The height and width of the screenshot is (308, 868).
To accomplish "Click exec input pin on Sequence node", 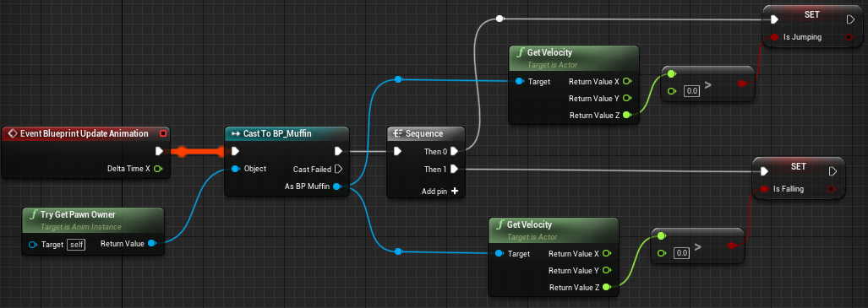I will pyautogui.click(x=397, y=151).
